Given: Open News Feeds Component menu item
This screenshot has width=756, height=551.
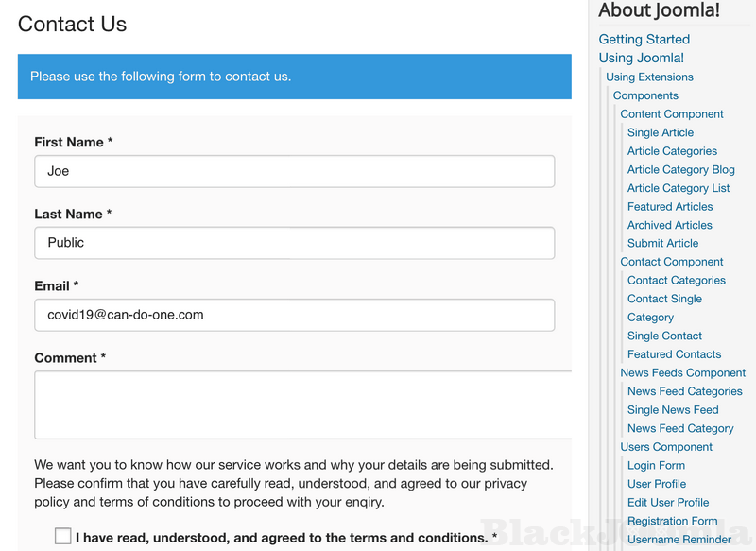Looking at the screenshot, I should [683, 373].
